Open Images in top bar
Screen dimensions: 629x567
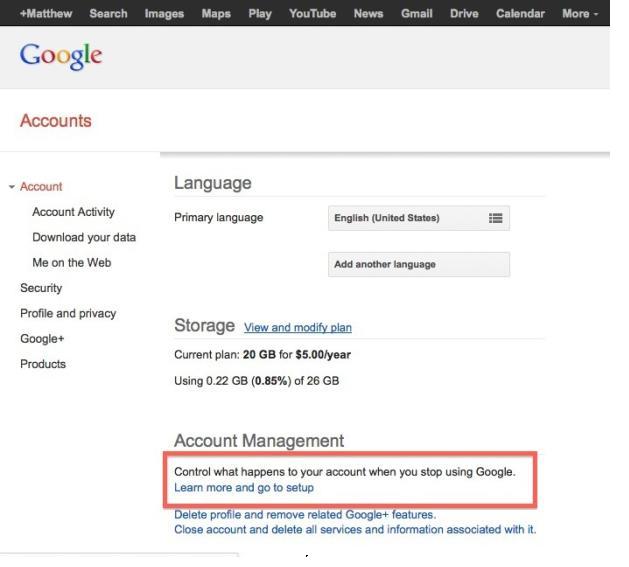pyautogui.click(x=164, y=14)
